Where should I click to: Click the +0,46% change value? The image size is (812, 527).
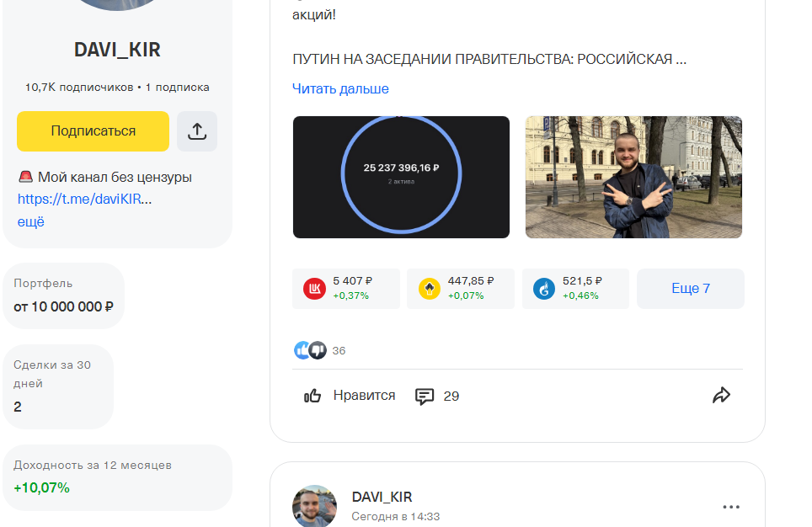pyautogui.click(x=580, y=296)
